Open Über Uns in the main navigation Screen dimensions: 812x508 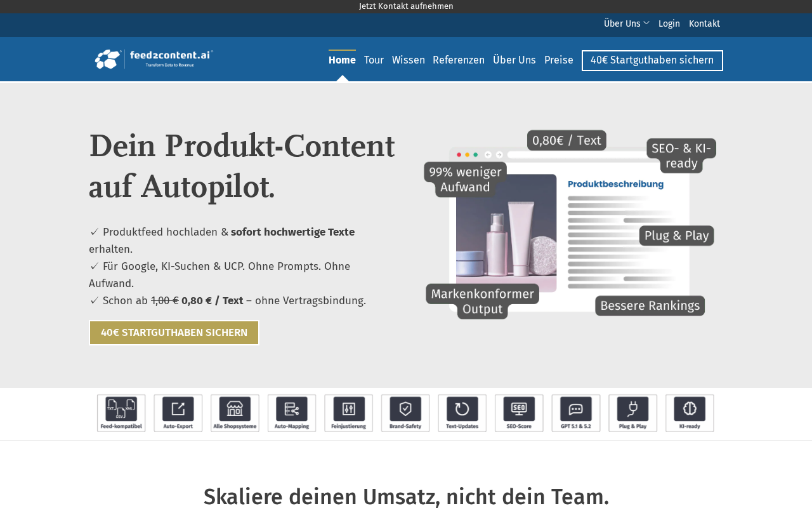pos(514,60)
